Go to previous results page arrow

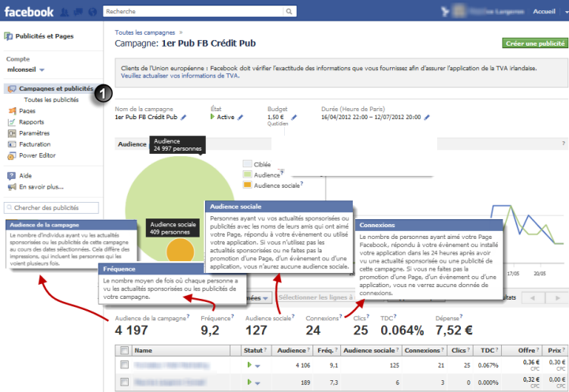(x=533, y=298)
